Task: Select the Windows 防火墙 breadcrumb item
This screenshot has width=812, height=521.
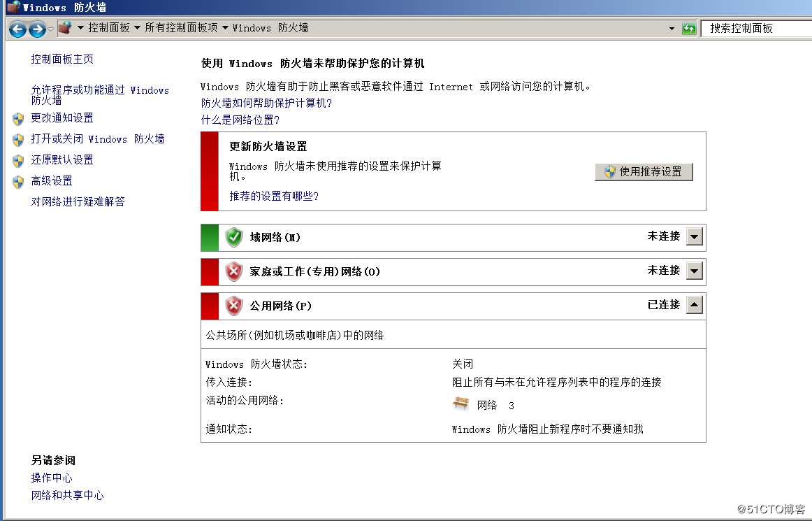Action: [270, 28]
